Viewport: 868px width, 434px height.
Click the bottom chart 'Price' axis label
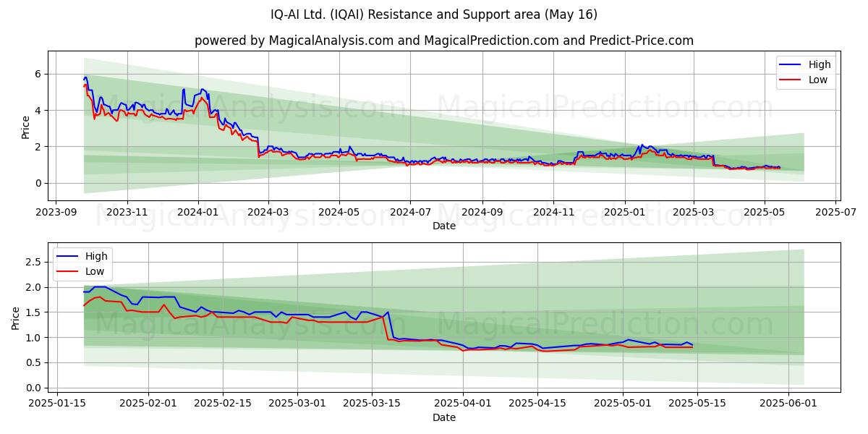point(16,317)
